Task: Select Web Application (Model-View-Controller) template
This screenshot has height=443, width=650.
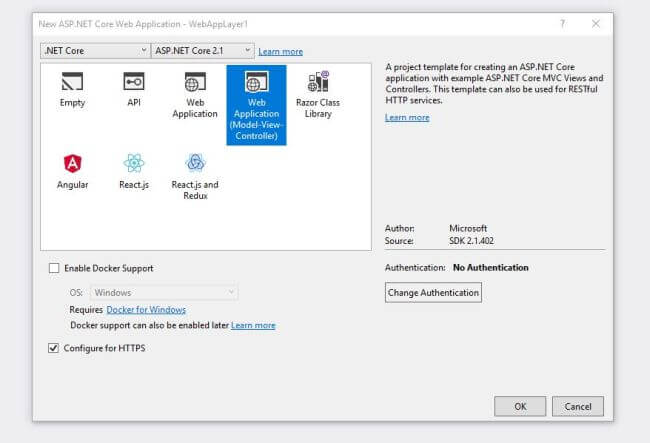Action: (x=256, y=105)
